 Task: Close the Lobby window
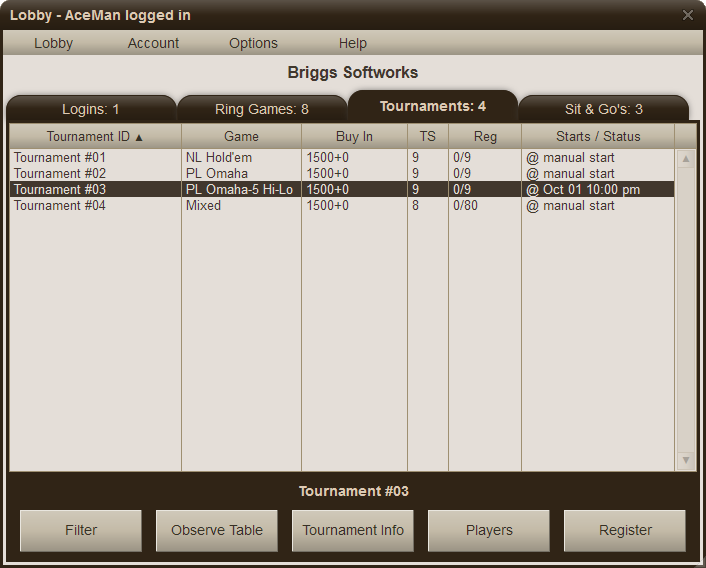687,15
